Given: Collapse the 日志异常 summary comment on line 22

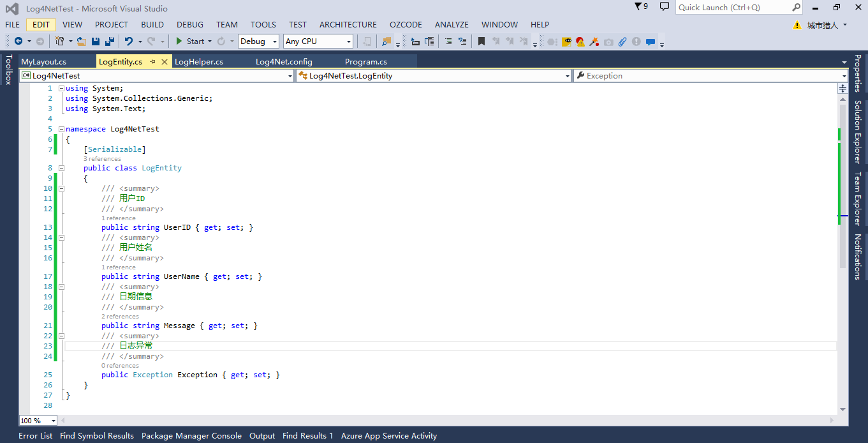Looking at the screenshot, I should point(61,336).
